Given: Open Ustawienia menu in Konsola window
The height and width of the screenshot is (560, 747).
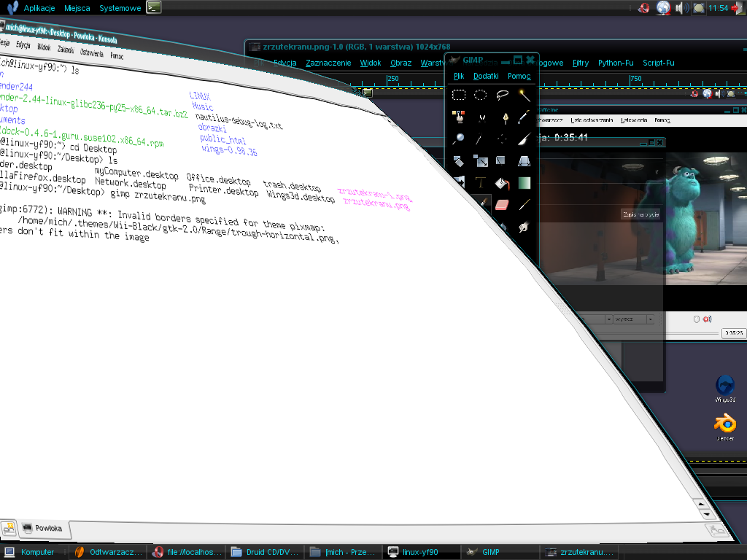Looking at the screenshot, I should 91,52.
